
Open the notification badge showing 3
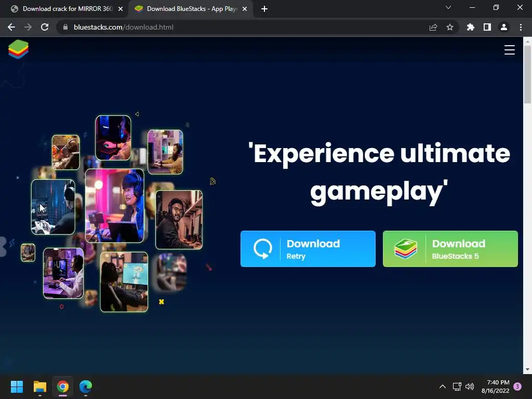point(517,387)
